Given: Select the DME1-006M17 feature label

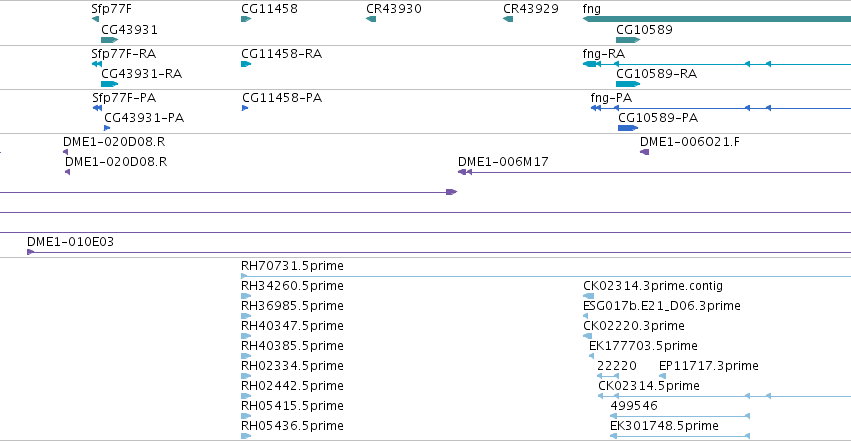Looking at the screenshot, I should point(503,162).
